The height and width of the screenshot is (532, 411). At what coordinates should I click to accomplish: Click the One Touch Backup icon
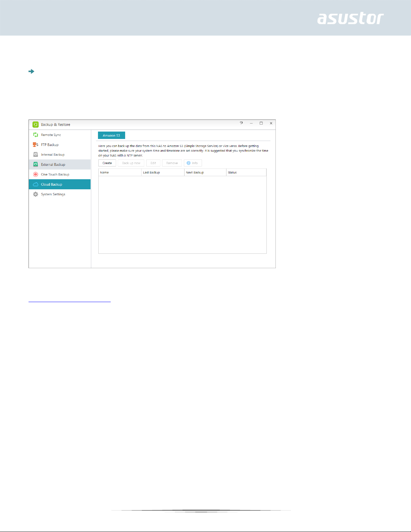click(x=36, y=174)
